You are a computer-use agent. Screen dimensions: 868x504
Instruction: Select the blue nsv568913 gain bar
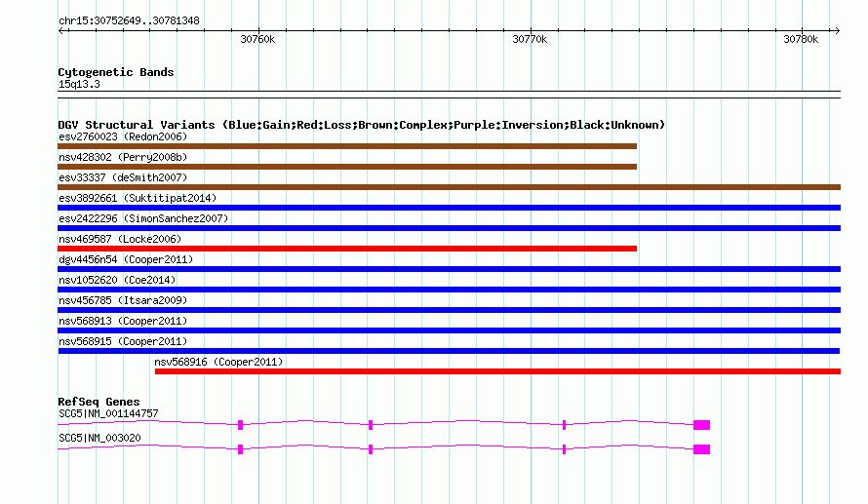point(449,330)
